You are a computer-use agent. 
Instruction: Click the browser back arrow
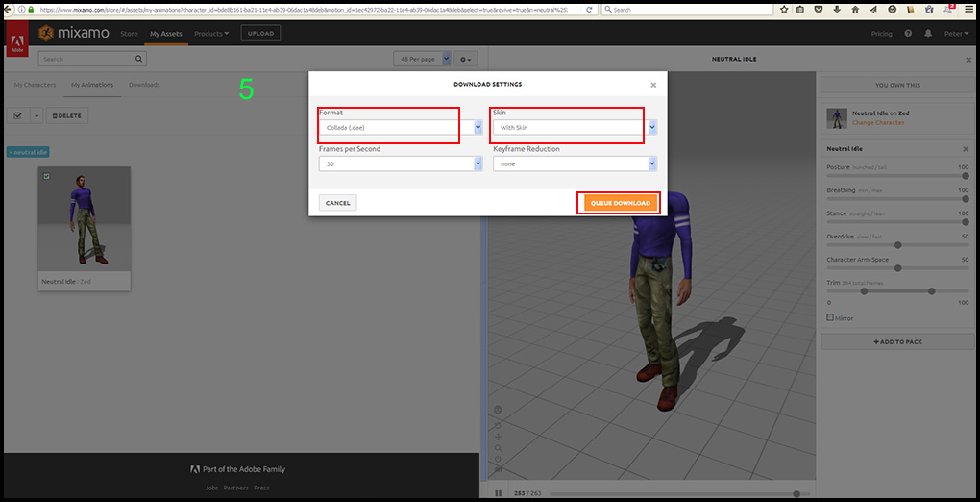tap(7, 10)
